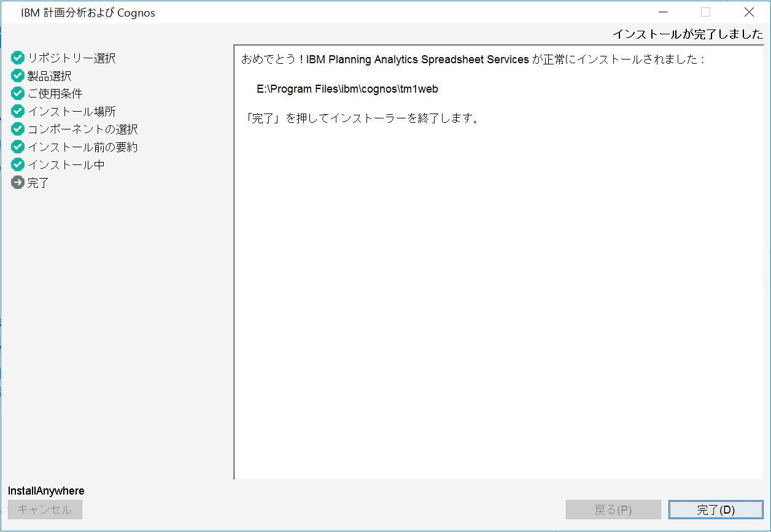Select the コンポーネントの選択 step label
The height and width of the screenshot is (532, 771).
click(83, 129)
